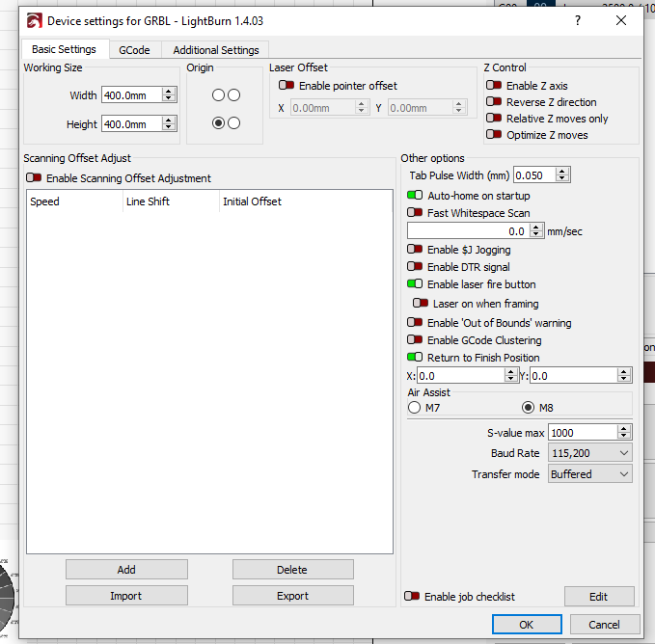
Task: Click the LightBurn app icon in title bar
Action: pos(35,20)
